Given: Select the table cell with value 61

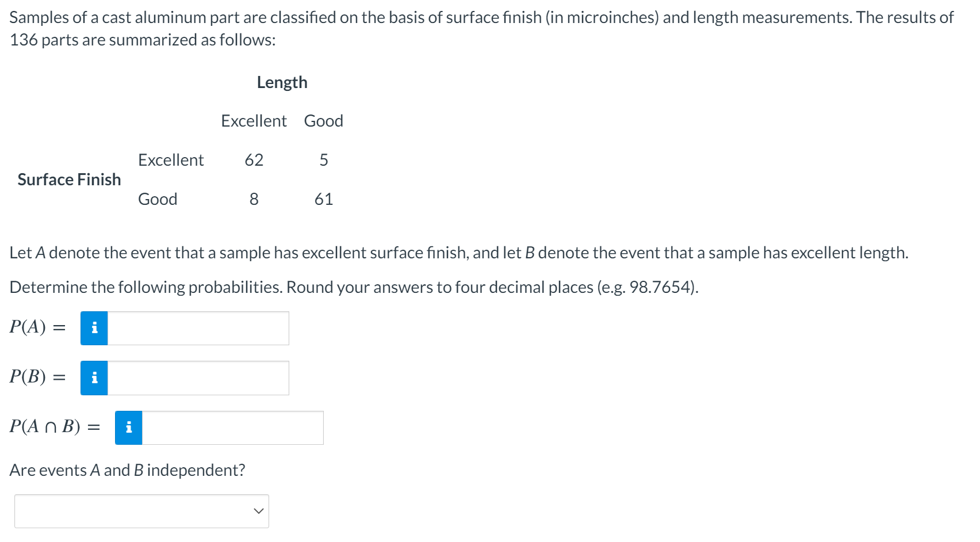Looking at the screenshot, I should point(324,199).
